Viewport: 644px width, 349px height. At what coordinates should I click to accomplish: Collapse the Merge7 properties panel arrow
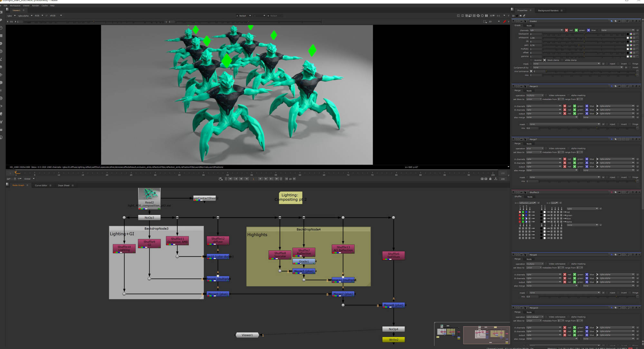[513, 139]
